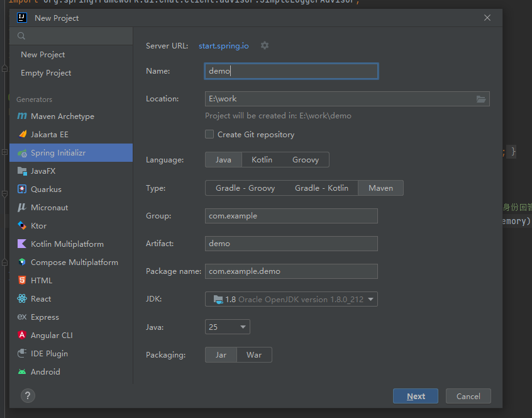This screenshot has height=418, width=532.
Task: Click the JavaFX folder icon
Action: [x=22, y=171]
